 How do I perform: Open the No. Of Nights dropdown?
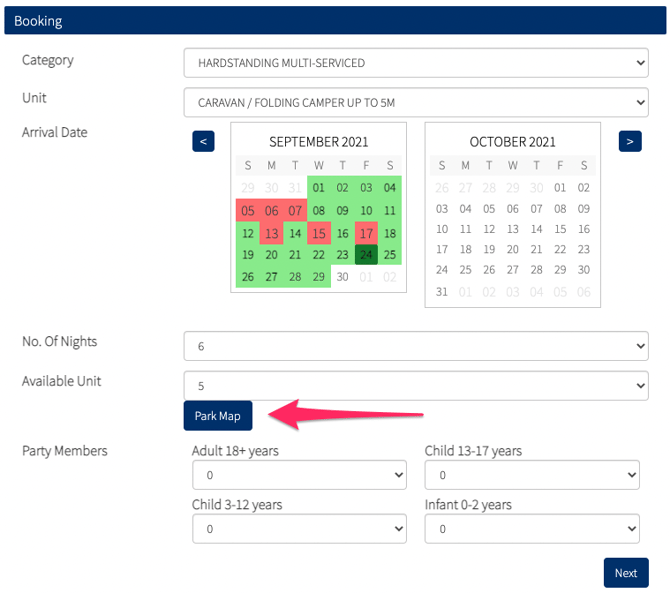tap(416, 346)
